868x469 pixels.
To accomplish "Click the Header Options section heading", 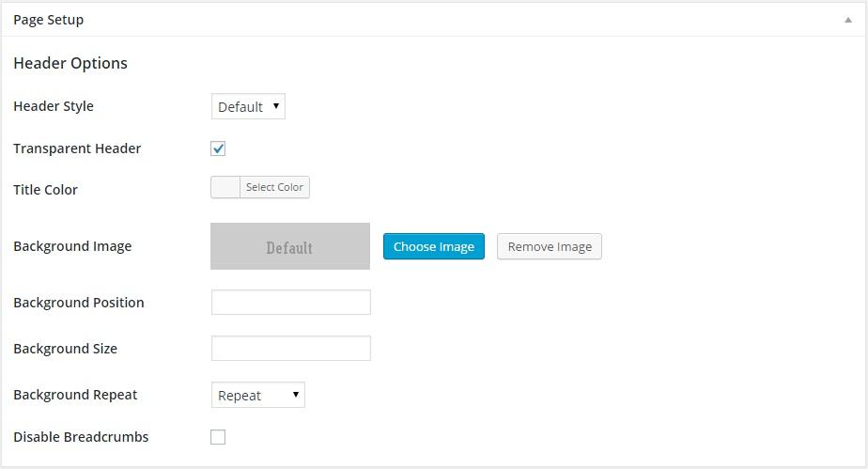I will point(70,63).
